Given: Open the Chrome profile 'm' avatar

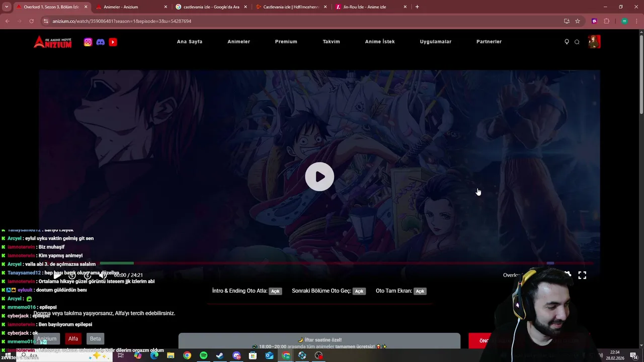Looking at the screenshot, I should [x=624, y=21].
